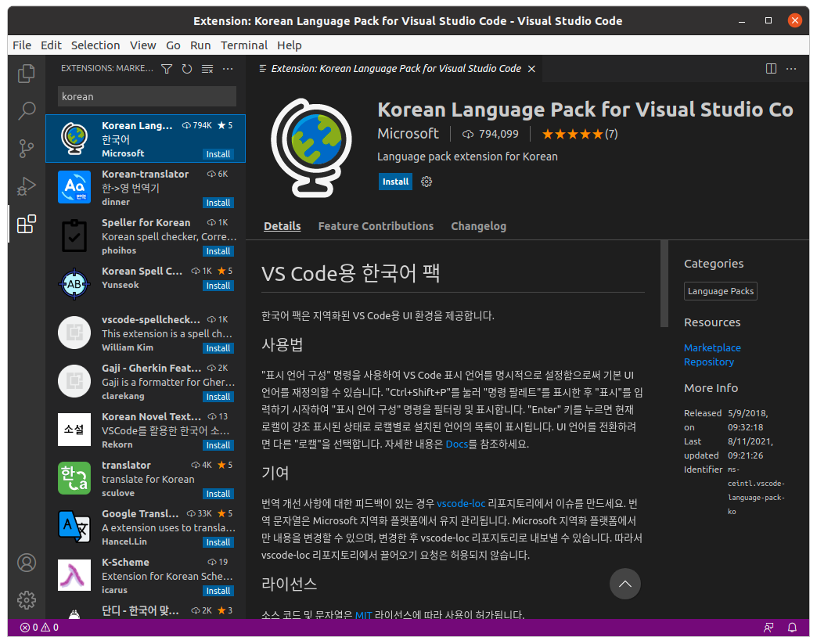This screenshot has height=644, width=817.
Task: Install translator by sculove
Action: 218,494
